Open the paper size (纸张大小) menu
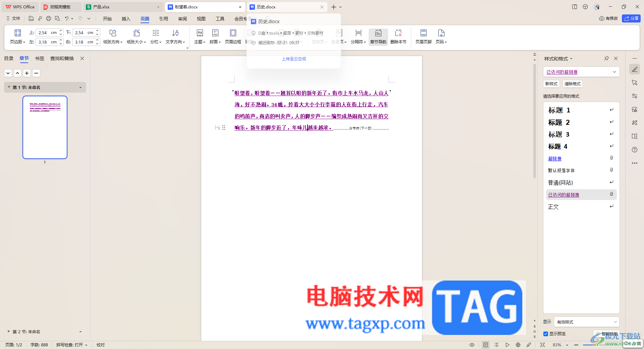This screenshot has width=644, height=349. tap(136, 37)
